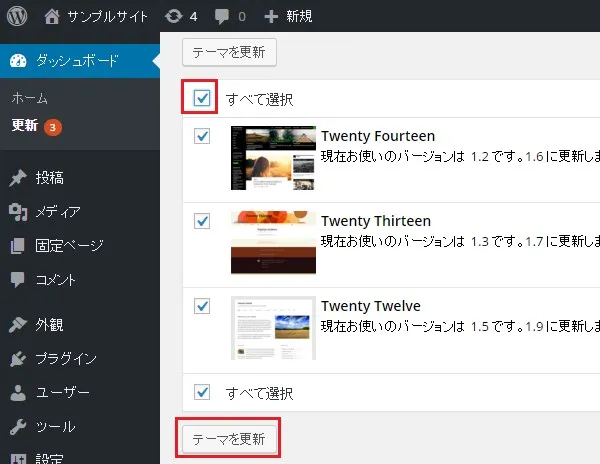Click the updates refresh icon in admin bar

point(173,16)
